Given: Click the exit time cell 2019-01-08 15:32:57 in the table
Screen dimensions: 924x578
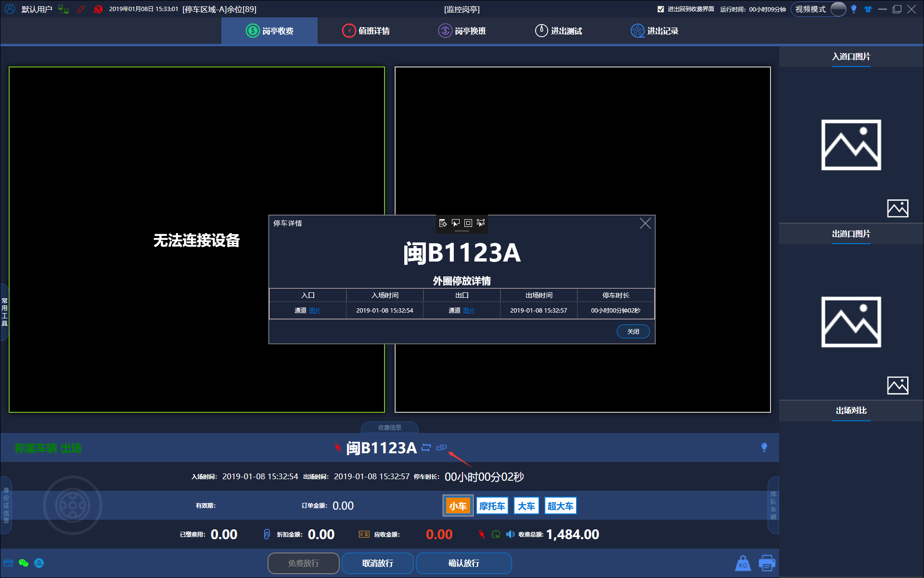Looking at the screenshot, I should click(539, 311).
